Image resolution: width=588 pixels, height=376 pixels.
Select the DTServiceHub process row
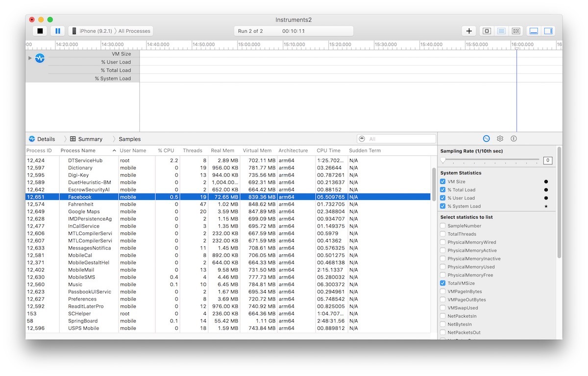(228, 160)
